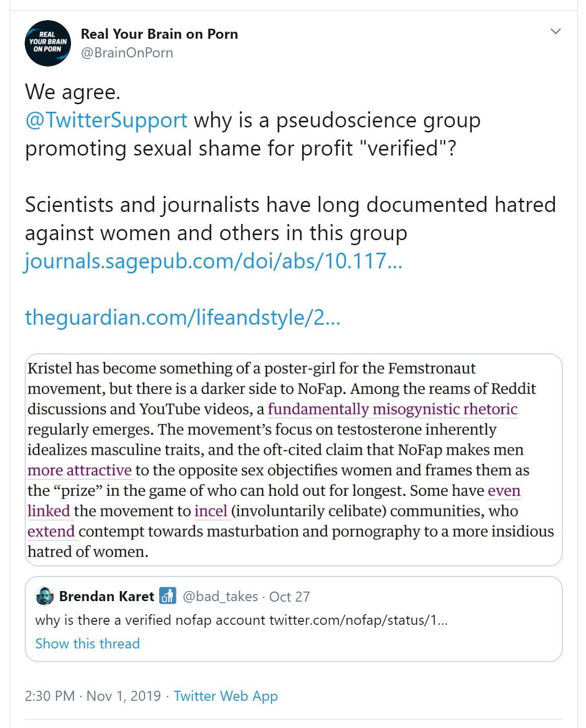The width and height of the screenshot is (586, 728).
Task: Click the Twitter Web App source link
Action: coord(226,696)
